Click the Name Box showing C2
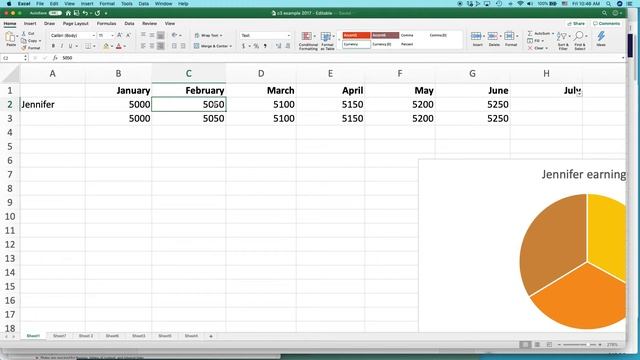The image size is (640, 360). [x=14, y=58]
